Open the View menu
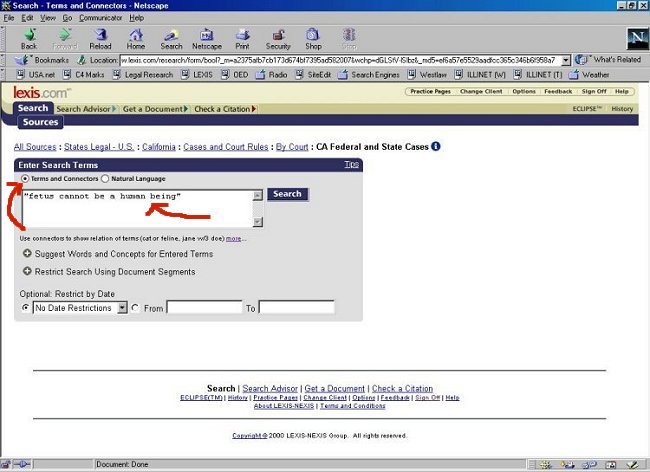 [x=48, y=18]
